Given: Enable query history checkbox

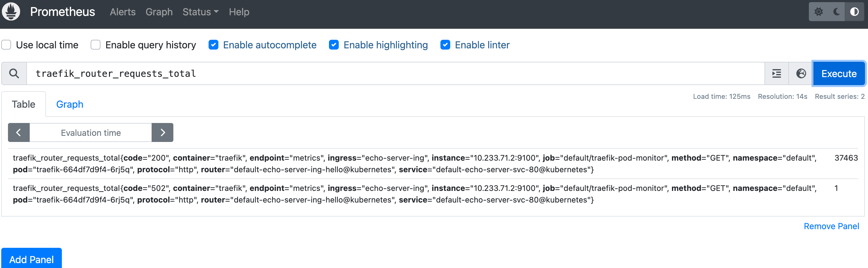Looking at the screenshot, I should click(x=95, y=45).
